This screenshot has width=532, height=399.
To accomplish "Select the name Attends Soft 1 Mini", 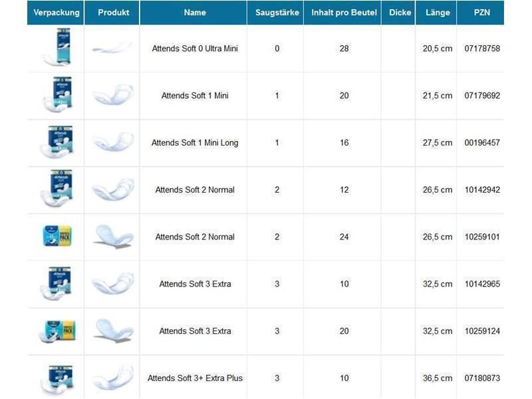I will (195, 96).
